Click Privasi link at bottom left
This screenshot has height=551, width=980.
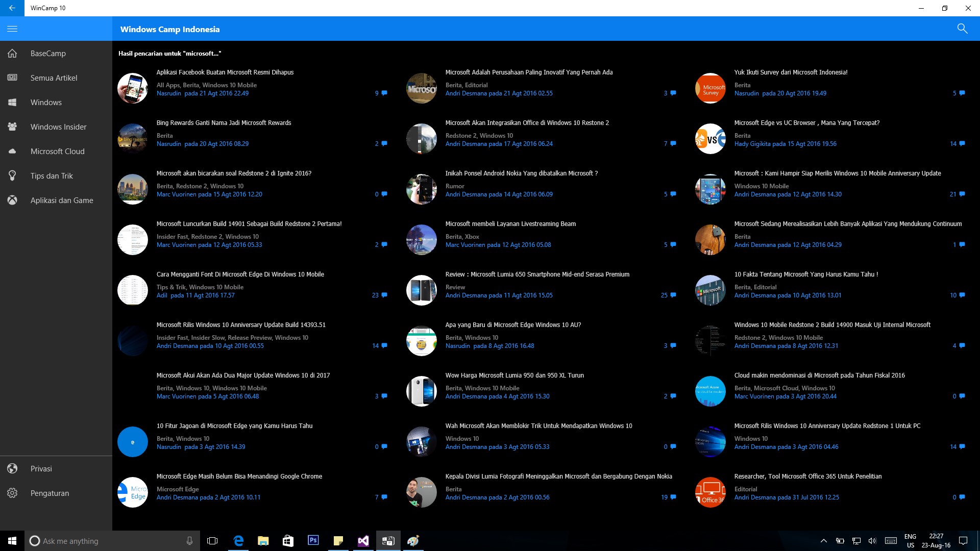[x=41, y=469]
